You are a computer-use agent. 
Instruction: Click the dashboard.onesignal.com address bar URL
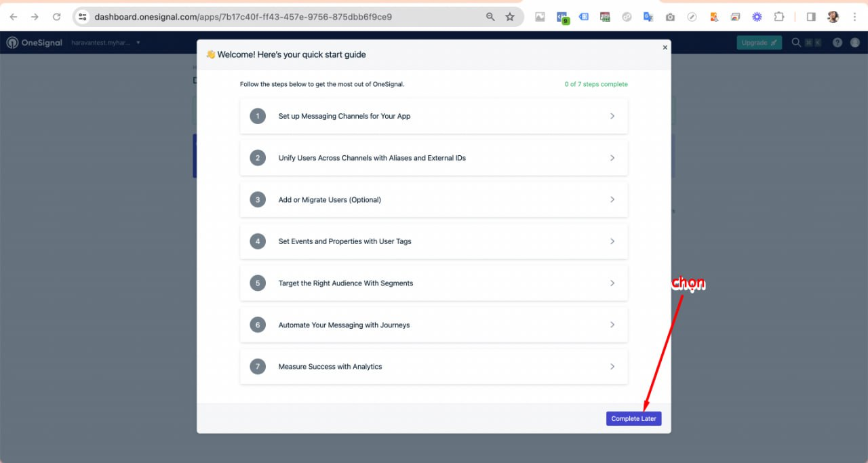243,17
